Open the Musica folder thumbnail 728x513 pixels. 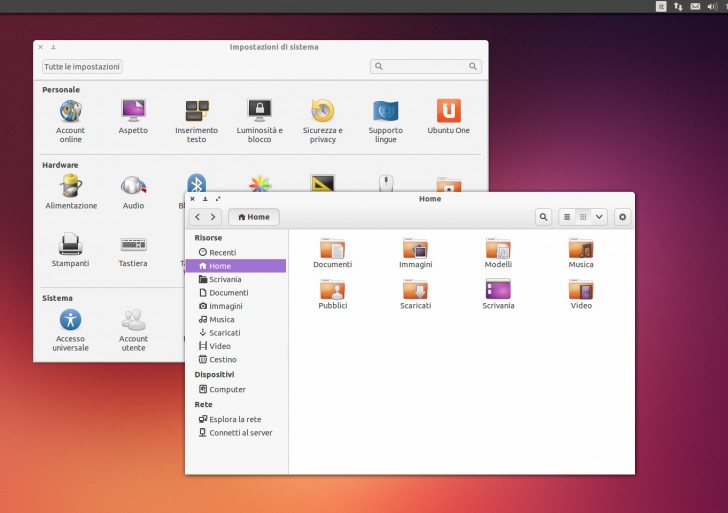(x=581, y=250)
